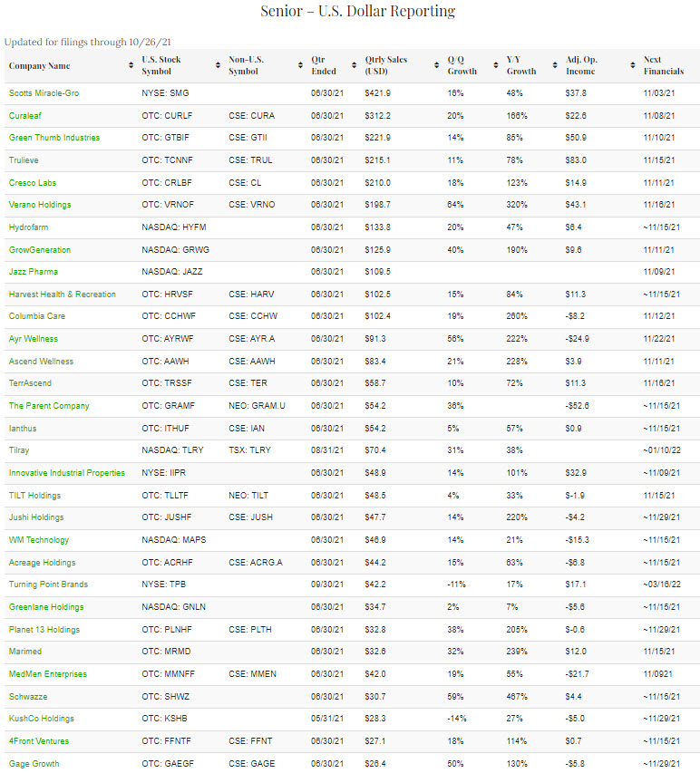
Task: Click the Tilray row company name
Action: click(22, 450)
